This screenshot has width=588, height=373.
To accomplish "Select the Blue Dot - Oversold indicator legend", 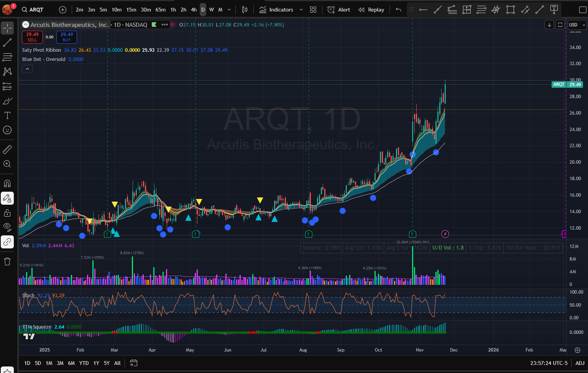I will (44, 59).
